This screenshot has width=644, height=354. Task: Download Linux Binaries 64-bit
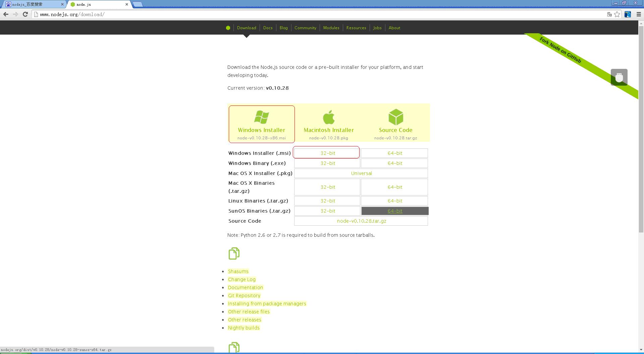(x=395, y=201)
